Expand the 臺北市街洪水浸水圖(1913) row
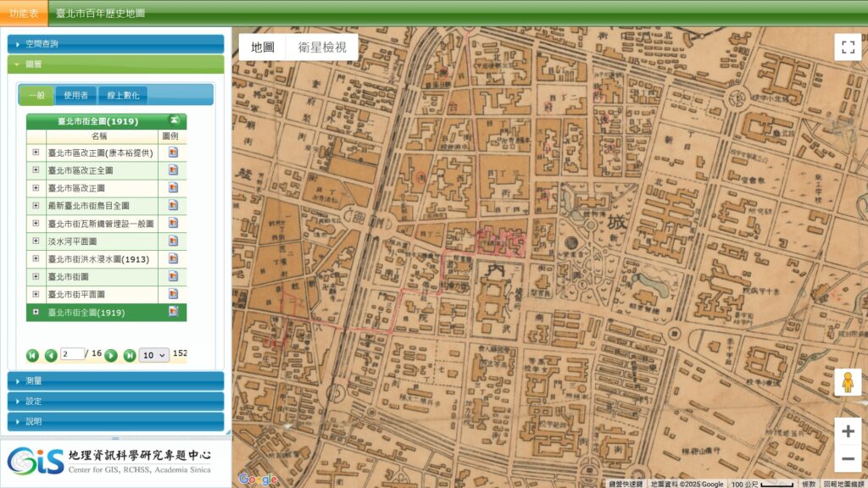 pos(36,258)
